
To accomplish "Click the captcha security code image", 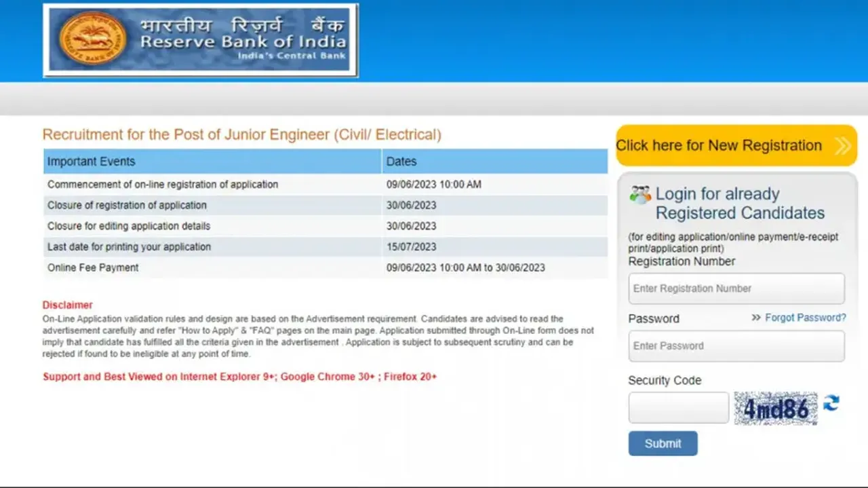I will [775, 409].
